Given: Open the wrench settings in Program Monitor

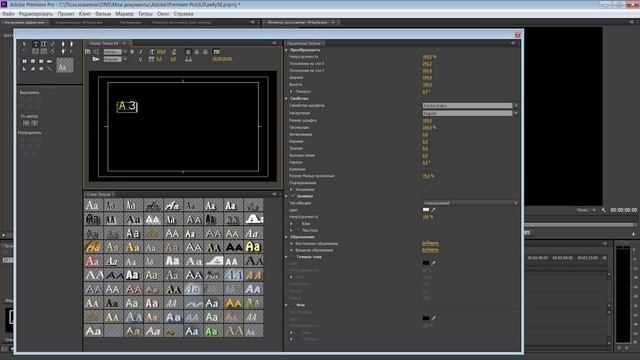Looking at the screenshot, I should point(604,210).
